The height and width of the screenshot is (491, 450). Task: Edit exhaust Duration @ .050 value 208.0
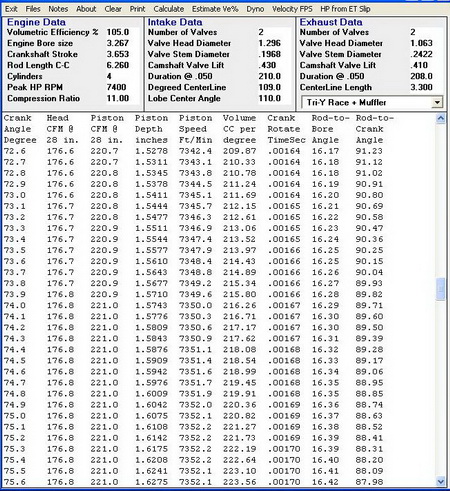426,76
